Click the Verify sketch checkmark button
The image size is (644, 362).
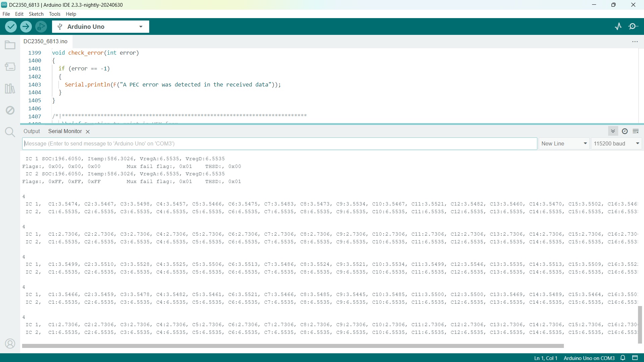[x=11, y=26]
